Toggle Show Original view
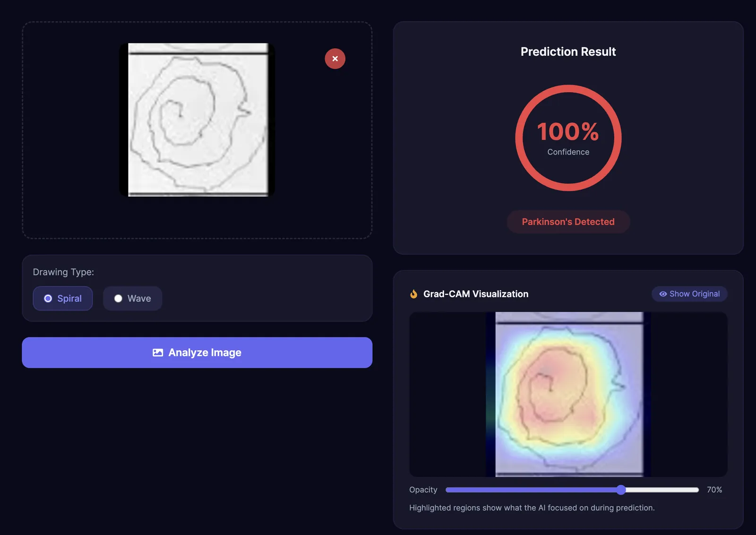This screenshot has height=535, width=756. 689,294
